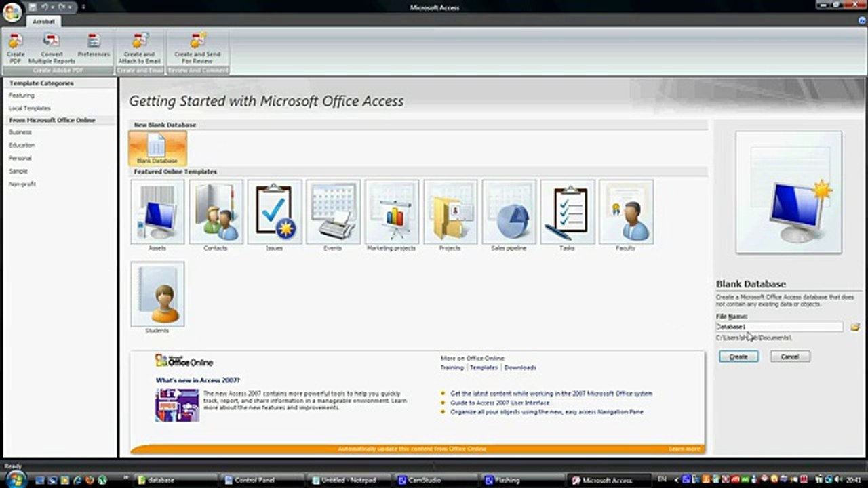The image size is (868, 488).
Task: Click Create and Send For Review
Action: (x=197, y=48)
